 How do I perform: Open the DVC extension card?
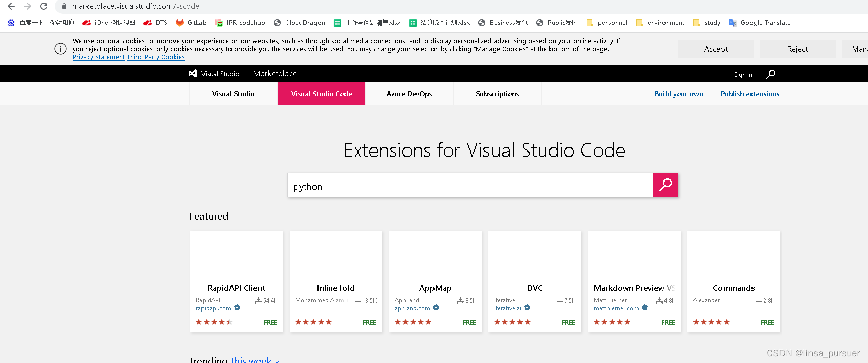pos(535,282)
